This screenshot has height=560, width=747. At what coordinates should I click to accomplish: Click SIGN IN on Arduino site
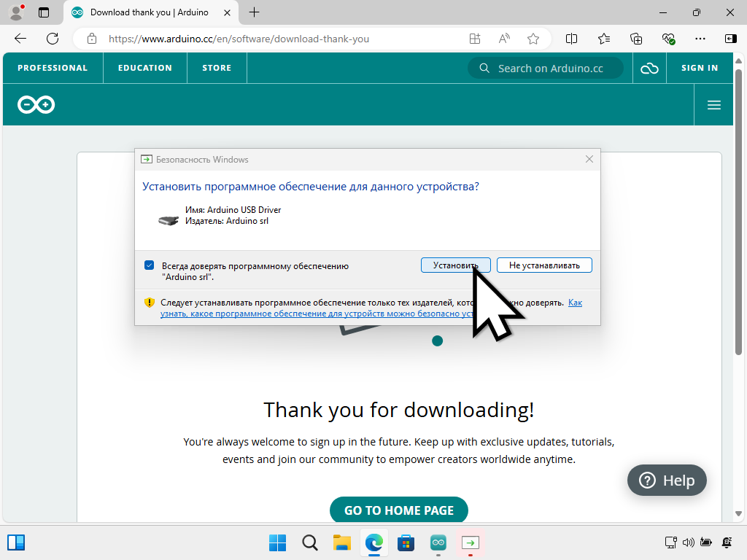[x=700, y=68]
